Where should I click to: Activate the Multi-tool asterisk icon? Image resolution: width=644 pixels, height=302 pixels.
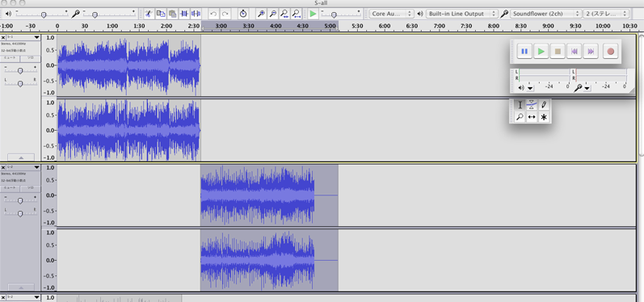(x=544, y=117)
